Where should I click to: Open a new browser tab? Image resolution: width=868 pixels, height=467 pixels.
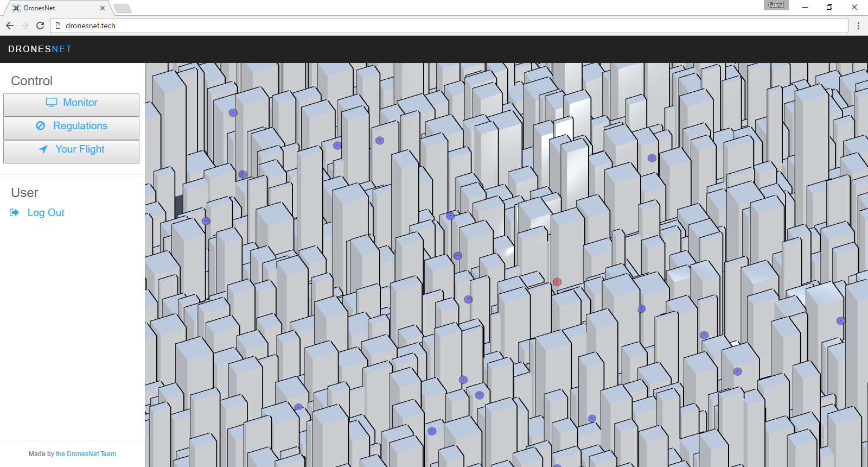pyautogui.click(x=123, y=8)
